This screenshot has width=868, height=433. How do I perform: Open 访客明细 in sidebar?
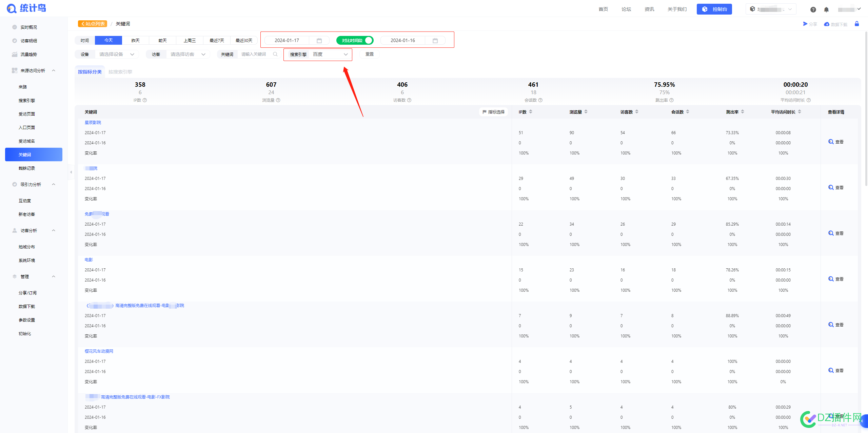(29, 41)
